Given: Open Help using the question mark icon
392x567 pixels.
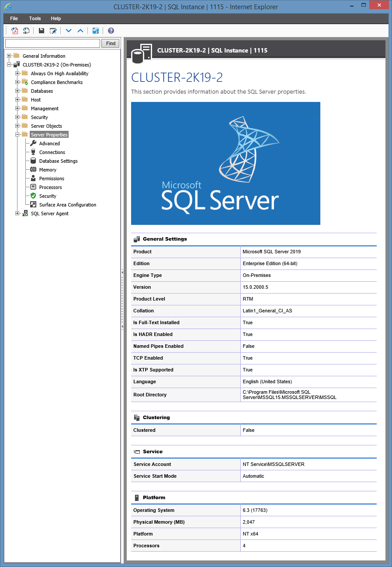Looking at the screenshot, I should pos(111,31).
